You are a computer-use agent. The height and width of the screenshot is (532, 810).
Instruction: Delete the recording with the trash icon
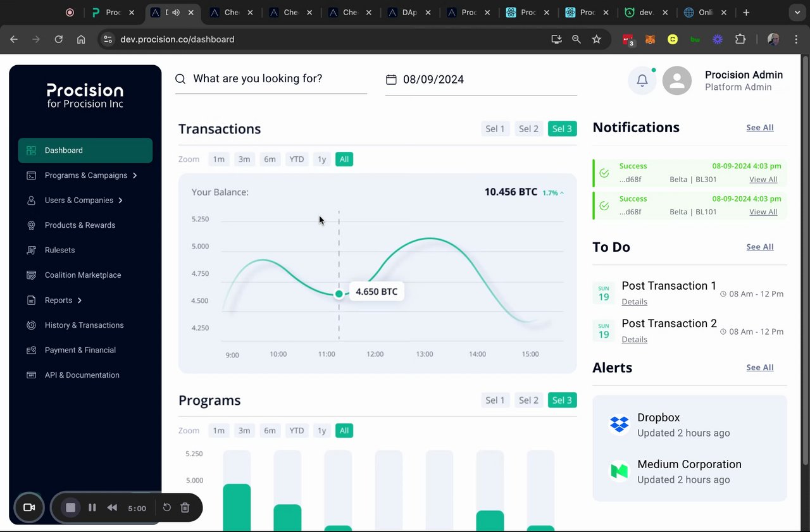point(185,507)
